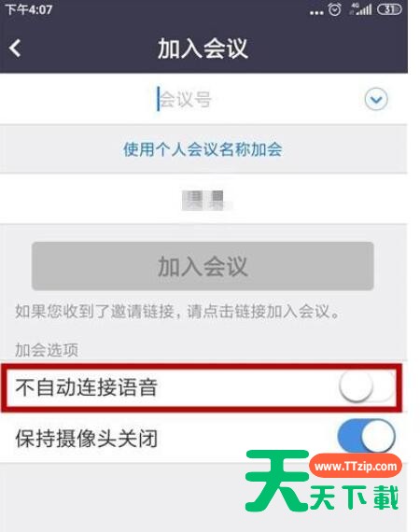Open 使用个人会议名称加会 link

coord(203,149)
